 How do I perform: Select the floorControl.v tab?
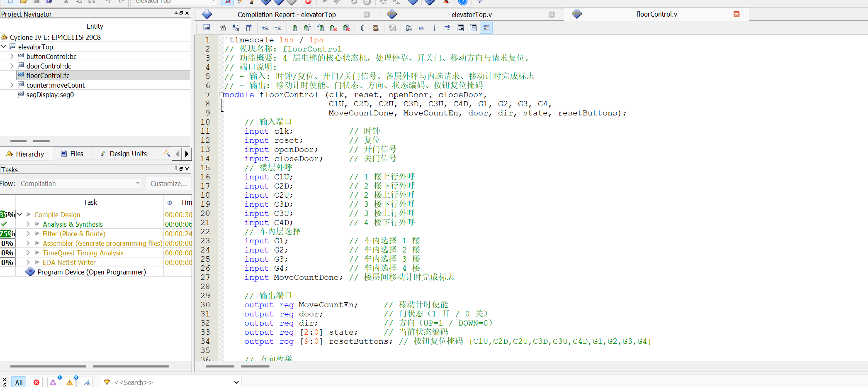tap(656, 14)
